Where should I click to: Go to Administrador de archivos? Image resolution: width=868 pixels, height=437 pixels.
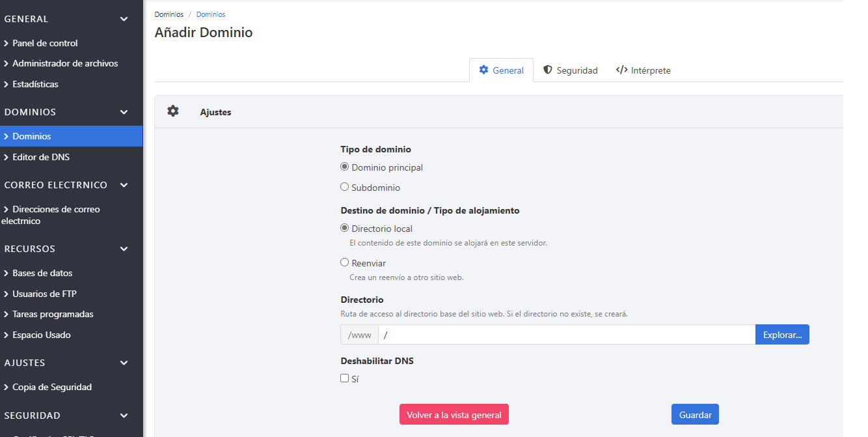pyautogui.click(x=65, y=64)
